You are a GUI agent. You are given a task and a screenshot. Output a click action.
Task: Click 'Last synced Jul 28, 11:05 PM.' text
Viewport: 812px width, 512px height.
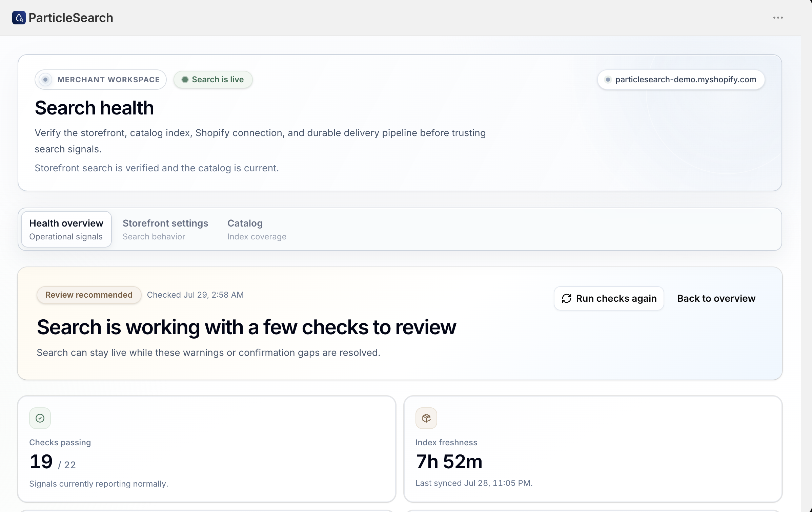[x=474, y=483]
